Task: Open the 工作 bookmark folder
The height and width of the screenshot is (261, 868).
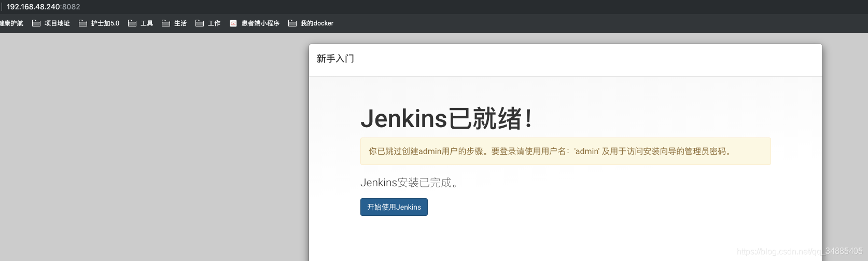Action: coord(208,23)
